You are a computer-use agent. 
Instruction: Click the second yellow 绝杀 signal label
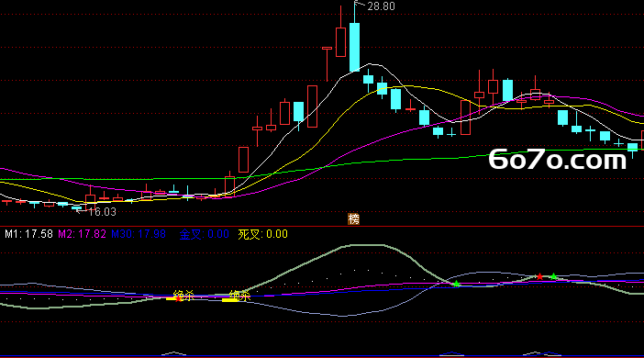click(x=239, y=295)
